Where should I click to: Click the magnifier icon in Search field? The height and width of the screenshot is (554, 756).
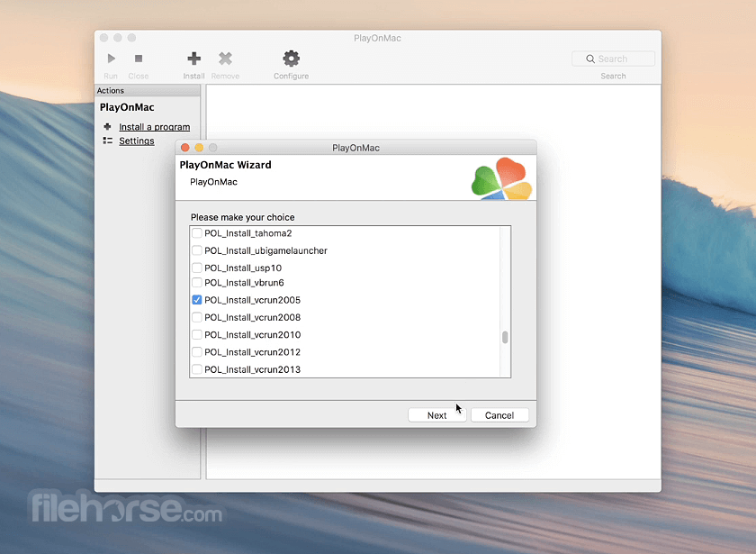pyautogui.click(x=590, y=59)
